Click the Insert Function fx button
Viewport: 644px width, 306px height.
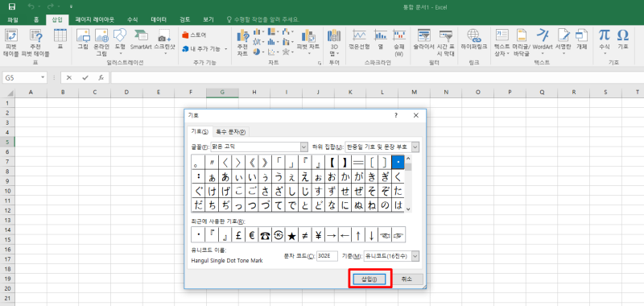coord(101,77)
